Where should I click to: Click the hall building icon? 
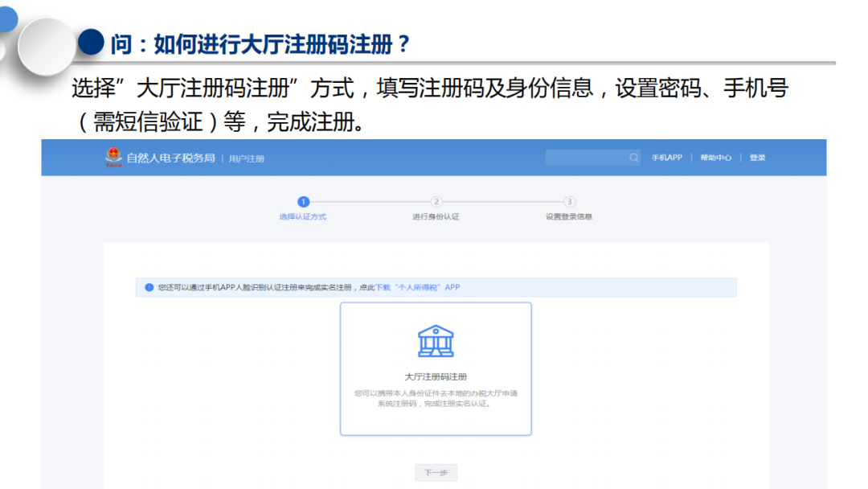coord(436,341)
